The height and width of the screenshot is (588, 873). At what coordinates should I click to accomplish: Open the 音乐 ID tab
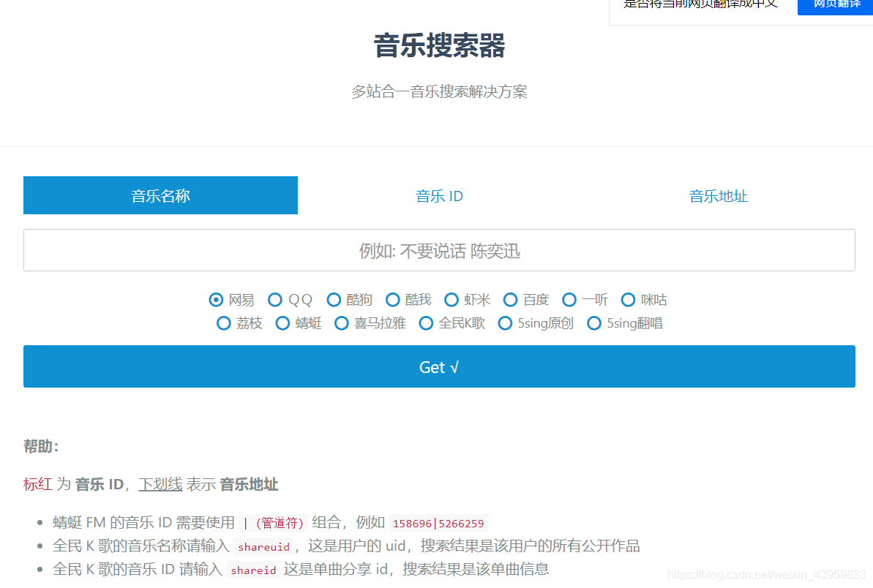[439, 196]
